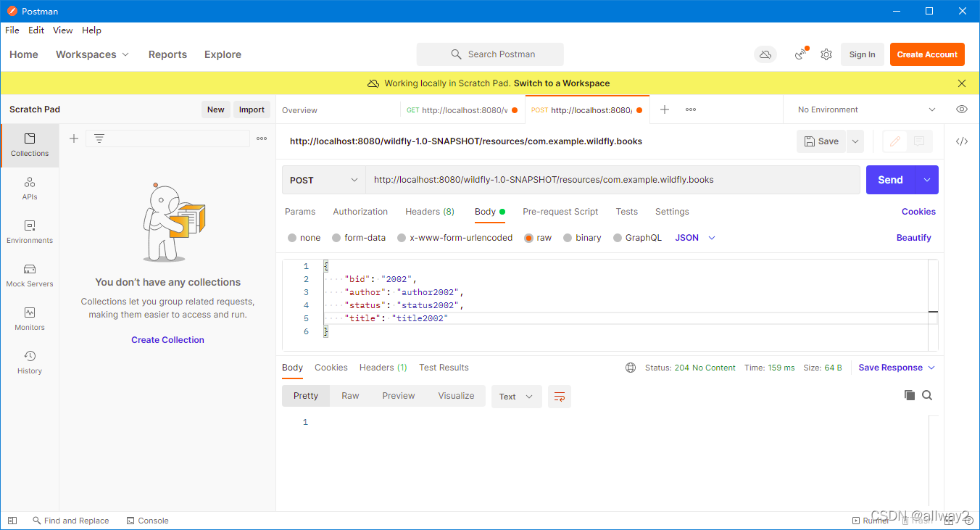Open the satellite capture requests icon
Image resolution: width=980 pixels, height=530 pixels.
tap(801, 54)
